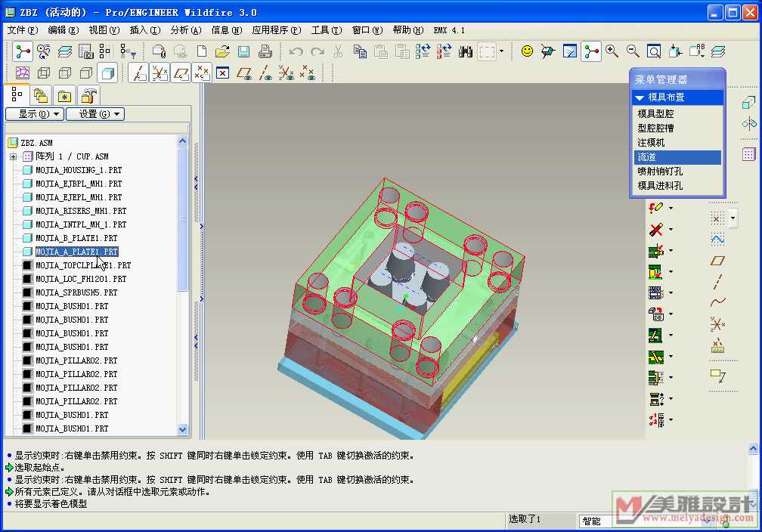Click the coordinate system tool in right toolbar
The image size is (762, 532).
(718, 323)
